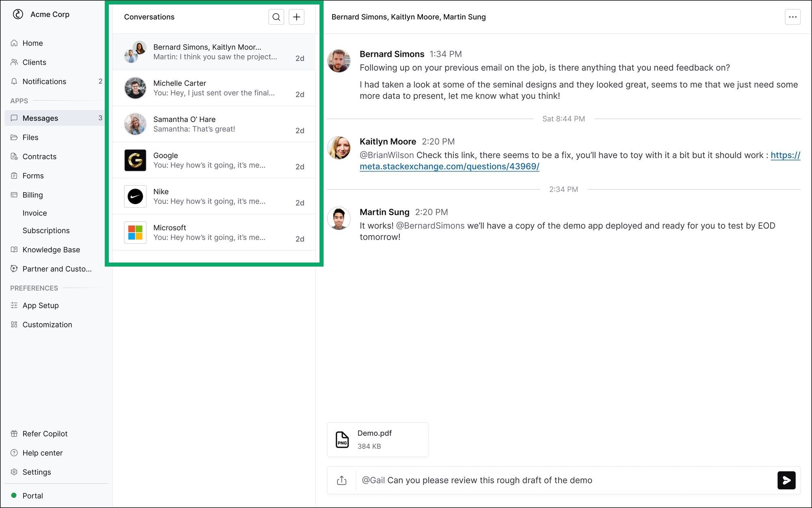Open the Nike conversation logo
The image size is (812, 508).
pos(135,196)
